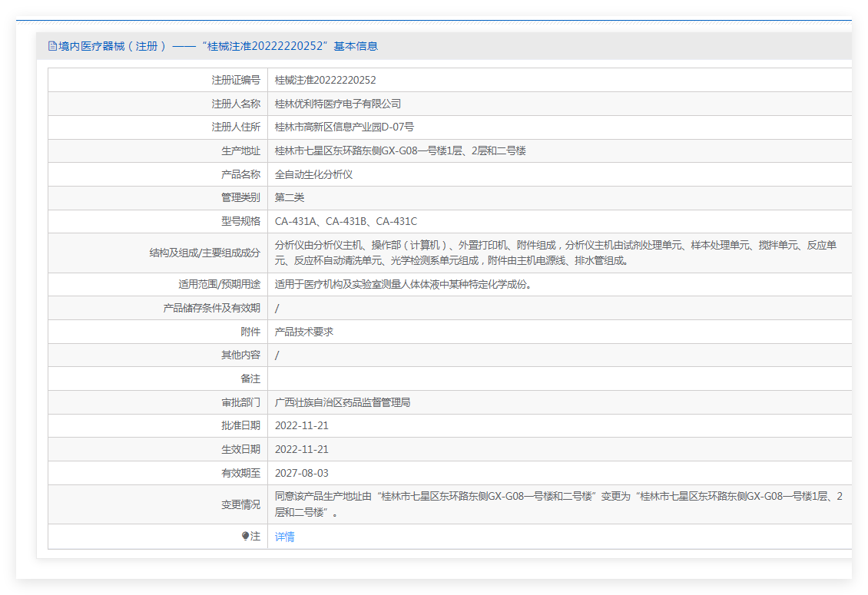Click the 生效日期 row label
The width and height of the screenshot is (868, 595).
[240, 449]
